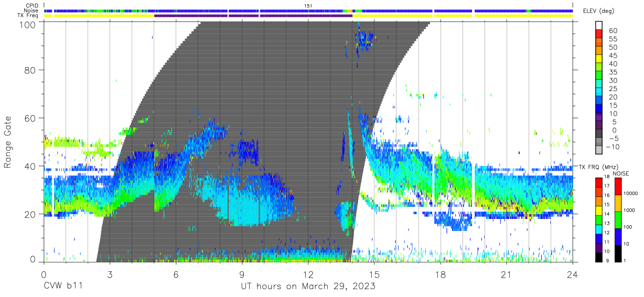Screen dimensions: 644x297
Task: Click the white top segment of ELEV color bar
Action: pos(599,25)
